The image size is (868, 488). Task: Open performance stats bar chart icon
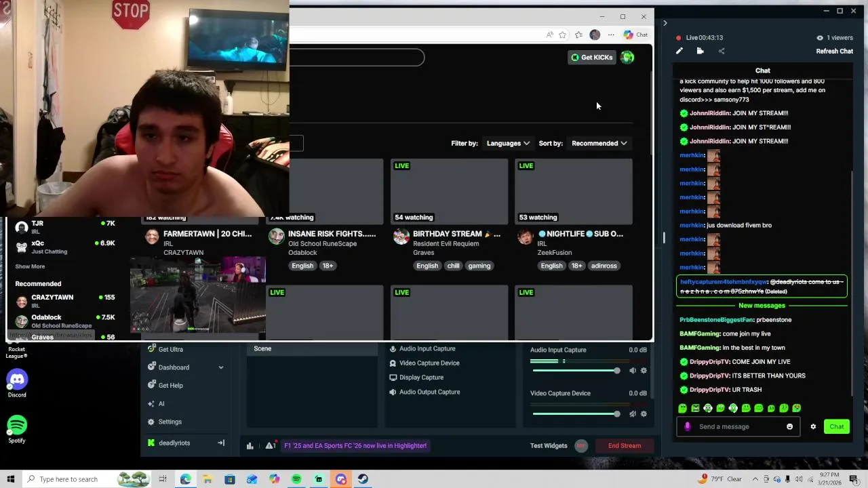pyautogui.click(x=250, y=445)
